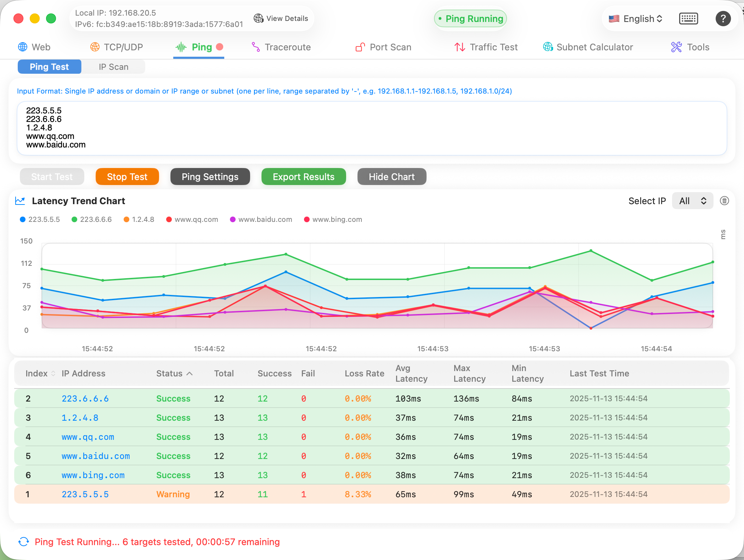744x560 pixels.
Task: Toggle the www.baidu.com legend entry
Action: coord(261,219)
